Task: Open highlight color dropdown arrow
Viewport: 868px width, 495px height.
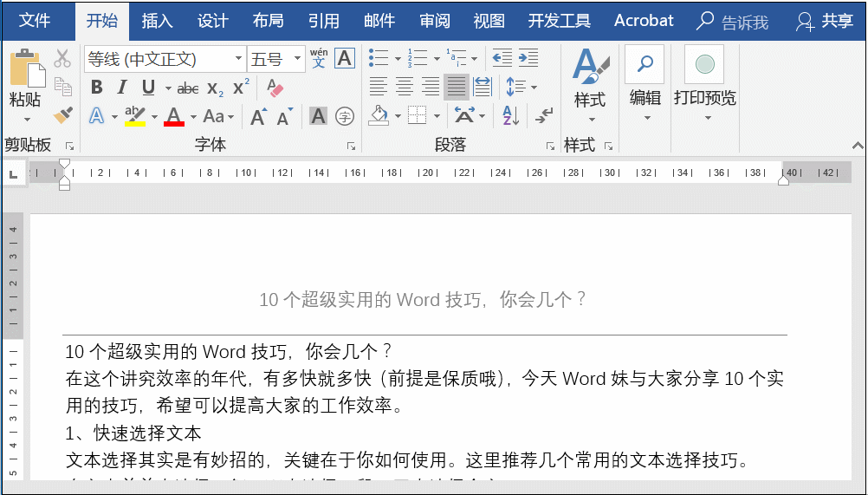Action: (154, 117)
